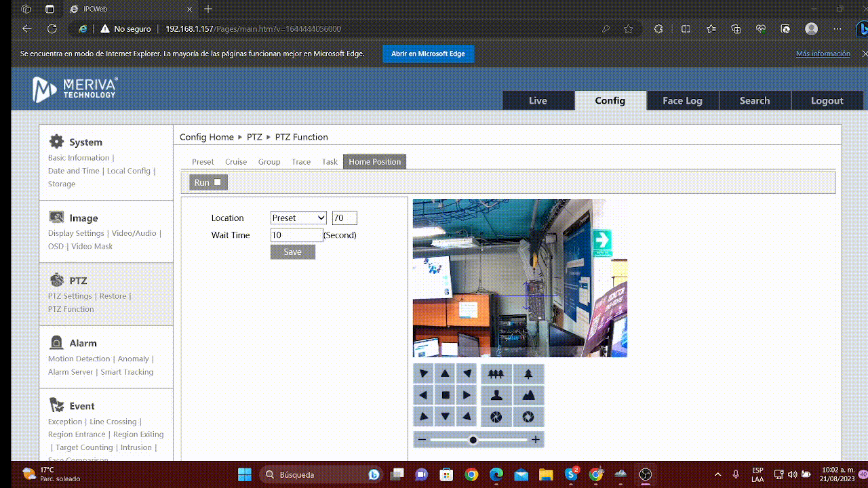Click the mountain focus-far icon
This screenshot has height=488, width=868.
[x=528, y=395]
